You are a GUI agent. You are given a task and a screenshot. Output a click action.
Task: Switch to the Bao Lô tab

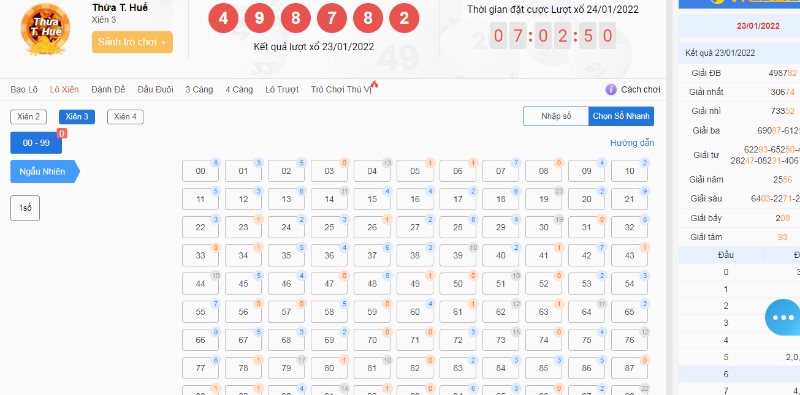24,89
